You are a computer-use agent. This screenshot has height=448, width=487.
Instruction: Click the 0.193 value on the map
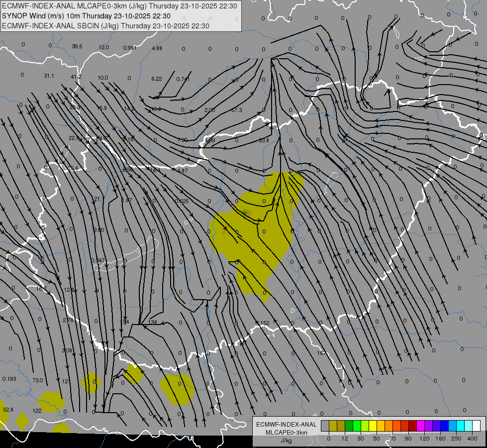coord(9,379)
